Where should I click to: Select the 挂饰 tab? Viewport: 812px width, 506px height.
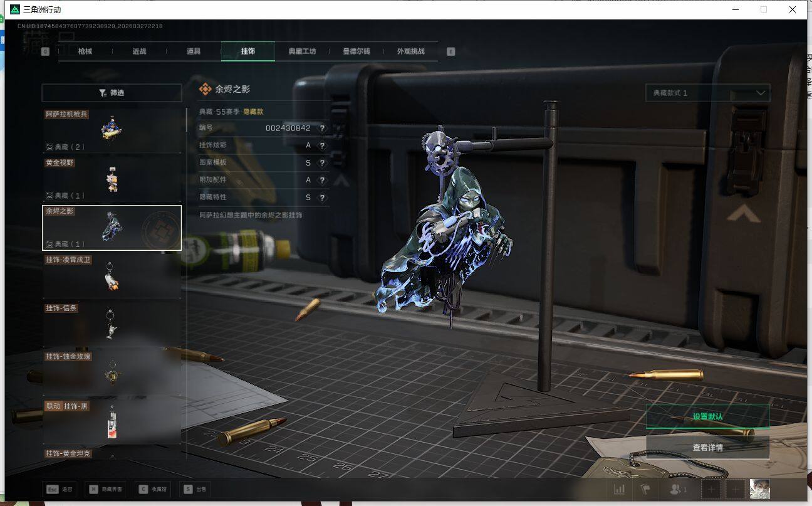coord(248,51)
